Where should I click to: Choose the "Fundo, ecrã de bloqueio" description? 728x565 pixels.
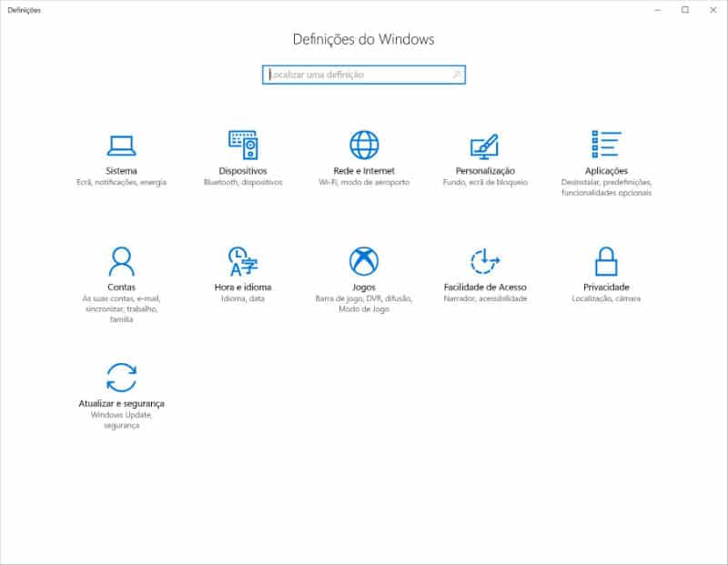485,183
